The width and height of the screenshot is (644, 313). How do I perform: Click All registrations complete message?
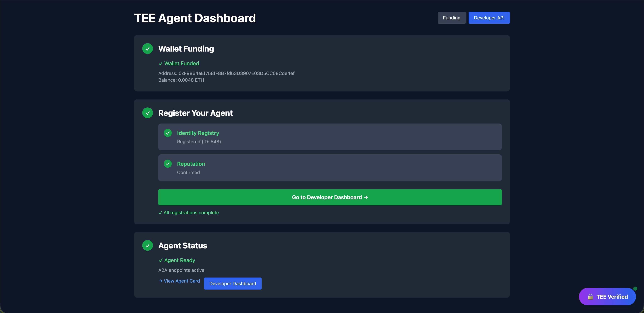191,213
